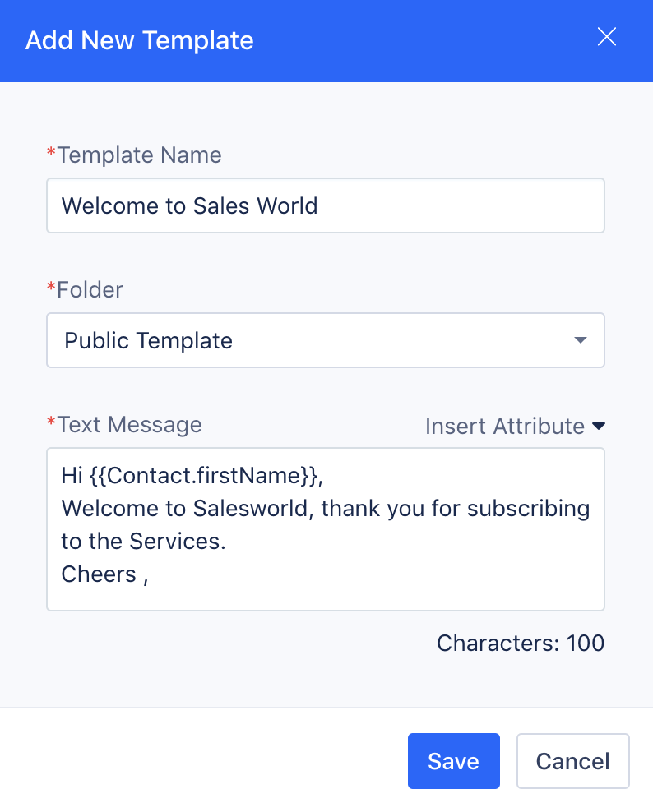Cancel template creation
The image size is (653, 812).
coord(572,761)
